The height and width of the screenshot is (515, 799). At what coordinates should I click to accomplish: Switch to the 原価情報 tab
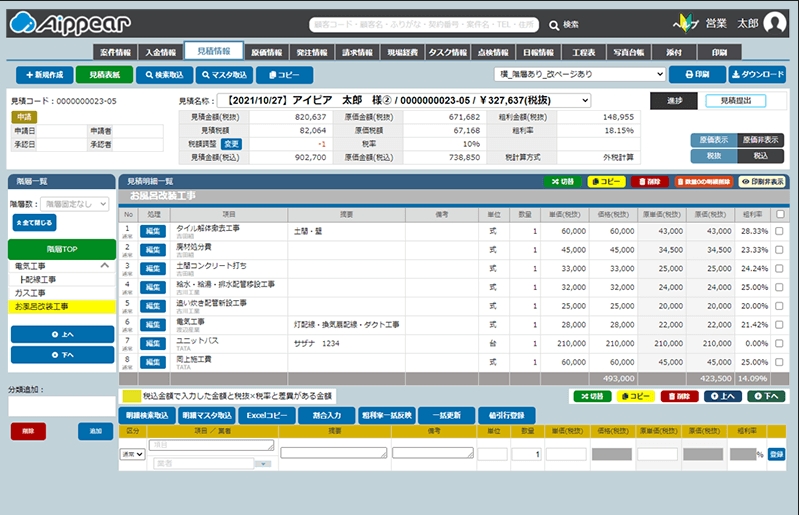(x=266, y=52)
